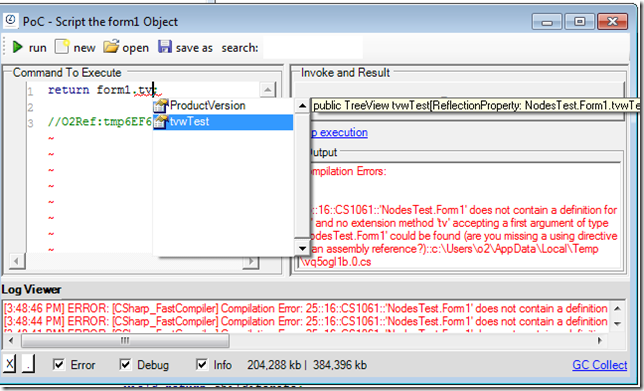
Task: Click line number 2 in editor gutter
Action: click(30, 108)
